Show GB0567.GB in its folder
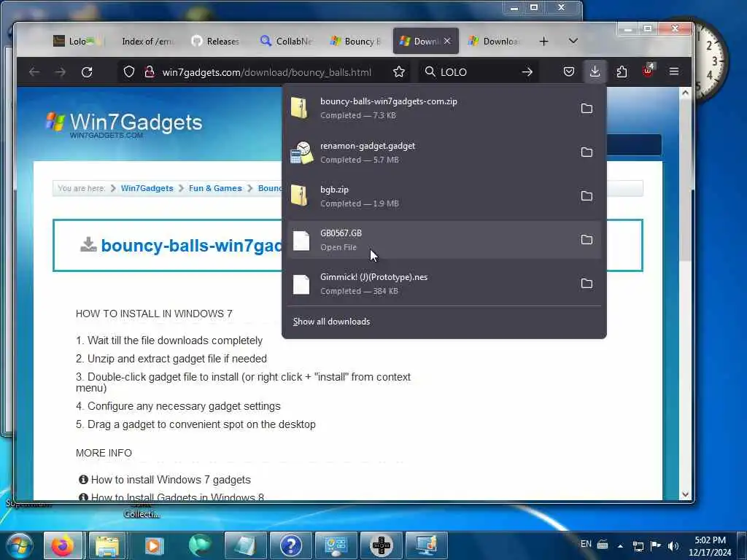Image resolution: width=747 pixels, height=560 pixels. [587, 239]
